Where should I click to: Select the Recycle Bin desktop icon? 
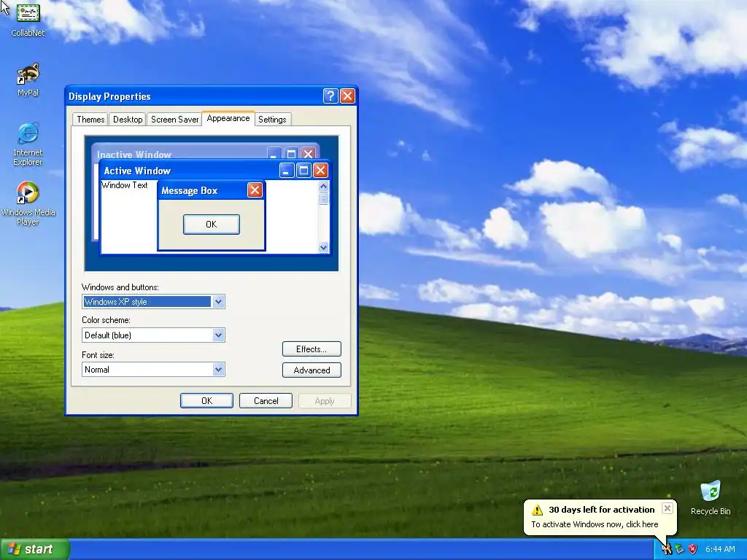point(711,498)
